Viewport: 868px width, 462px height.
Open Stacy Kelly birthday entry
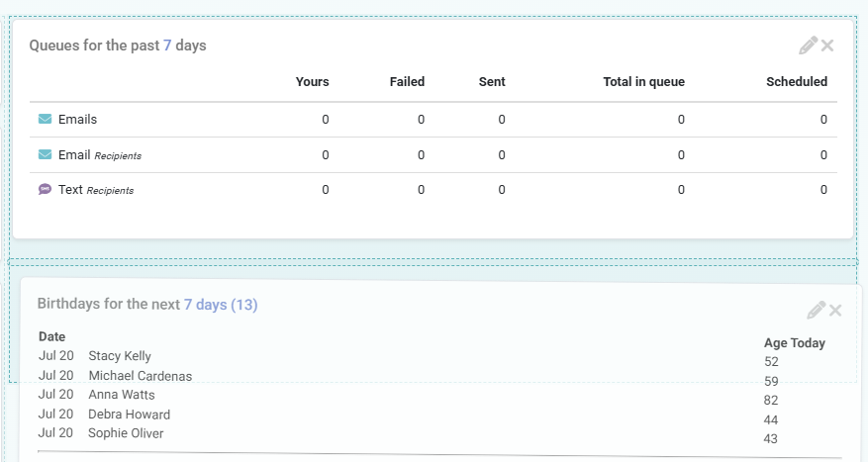coord(120,356)
